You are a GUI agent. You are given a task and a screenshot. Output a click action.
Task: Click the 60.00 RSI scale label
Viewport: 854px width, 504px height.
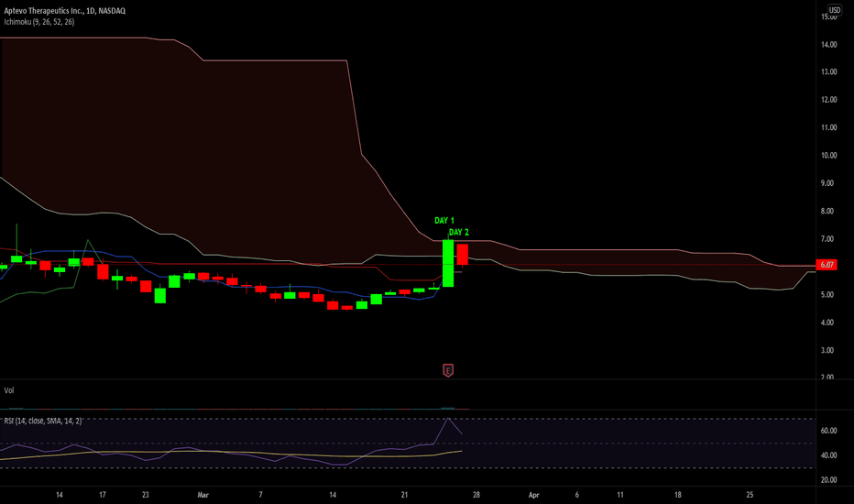point(829,431)
